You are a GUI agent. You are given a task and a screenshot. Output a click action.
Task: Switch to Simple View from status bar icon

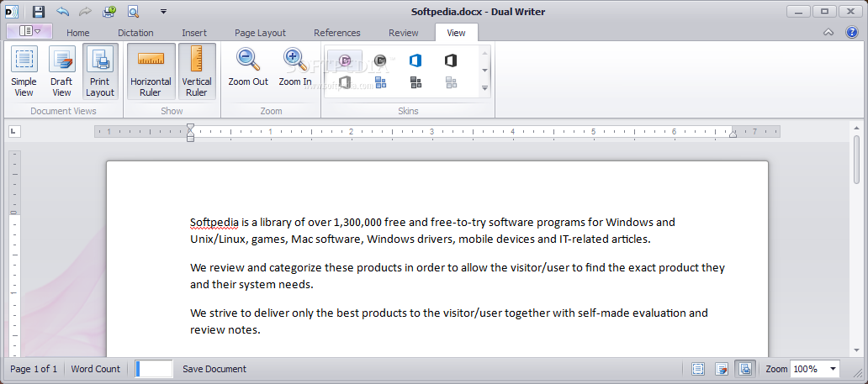(698, 369)
